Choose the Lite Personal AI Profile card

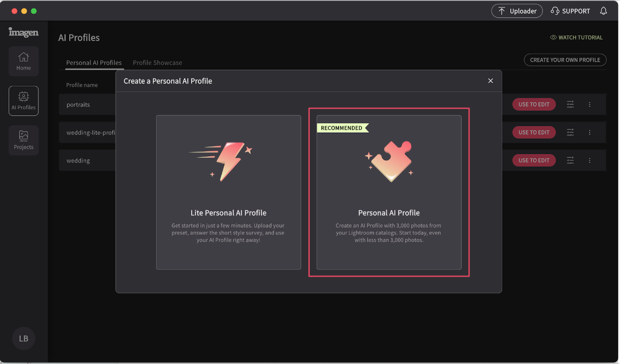click(228, 192)
